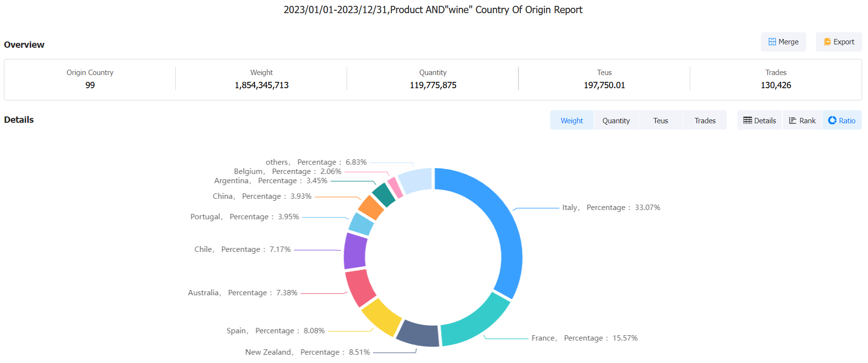Image resolution: width=868 pixels, height=363 pixels.
Task: Switch to the Quantity tab
Action: (616, 120)
